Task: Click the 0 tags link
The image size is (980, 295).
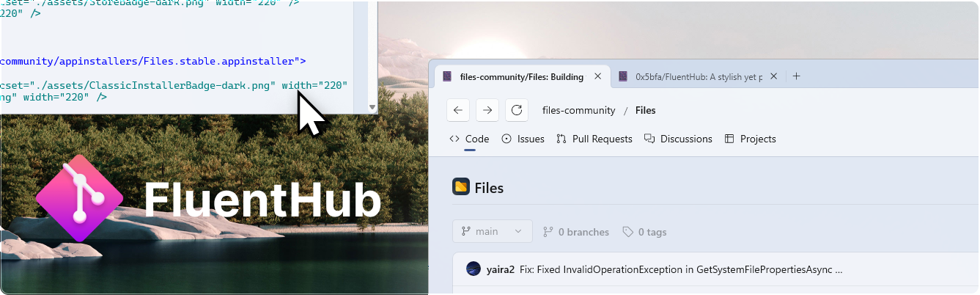Action: tap(644, 232)
